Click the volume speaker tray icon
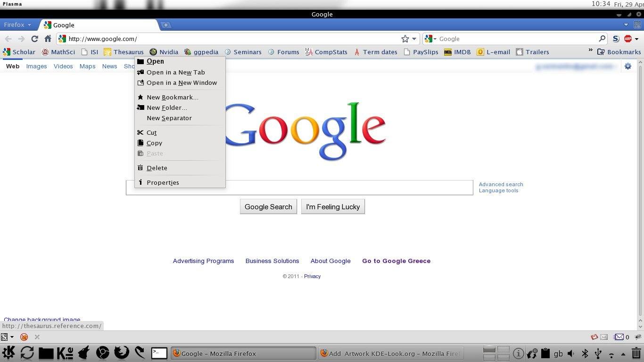The width and height of the screenshot is (644, 362). pos(570,353)
